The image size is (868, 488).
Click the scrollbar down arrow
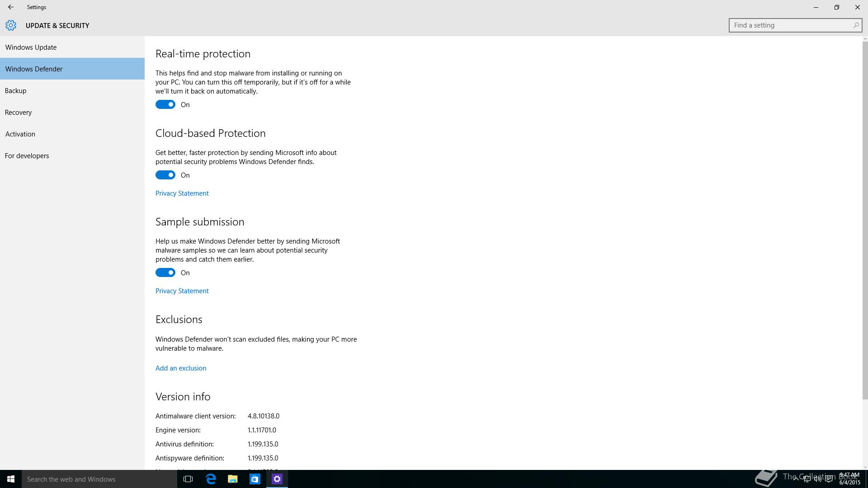pos(865,467)
